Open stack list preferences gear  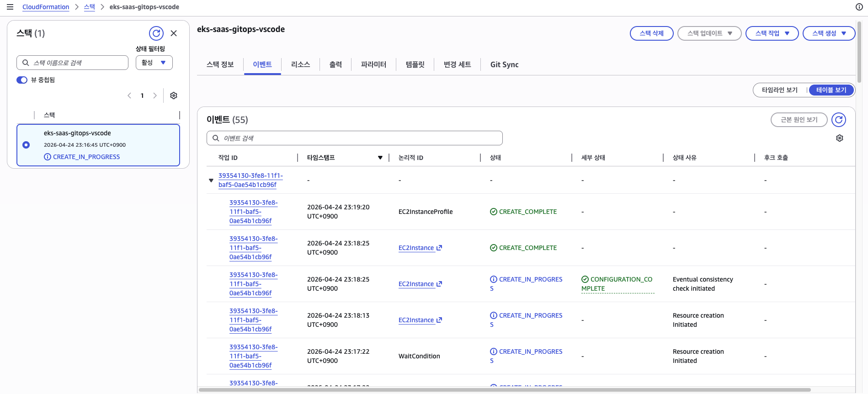tap(174, 96)
